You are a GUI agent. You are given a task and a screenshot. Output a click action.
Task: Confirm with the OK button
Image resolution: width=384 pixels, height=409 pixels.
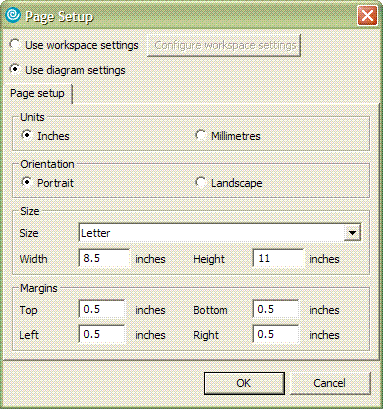coord(244,383)
